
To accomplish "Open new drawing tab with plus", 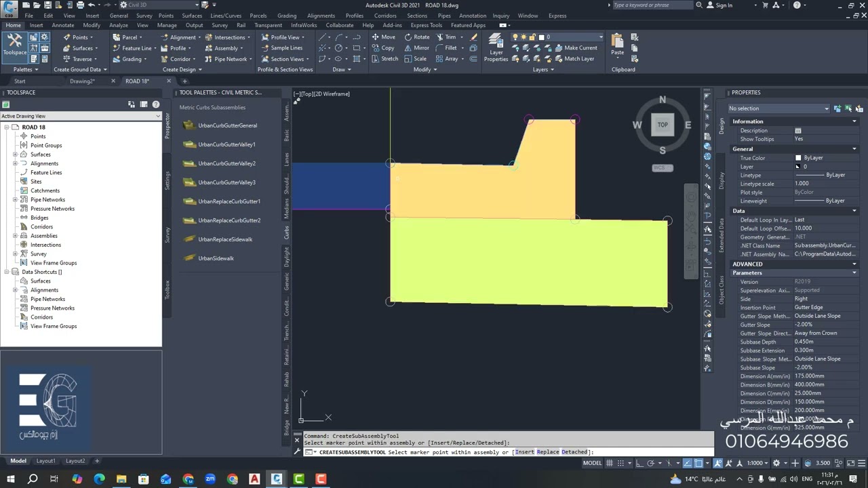I will coord(184,81).
